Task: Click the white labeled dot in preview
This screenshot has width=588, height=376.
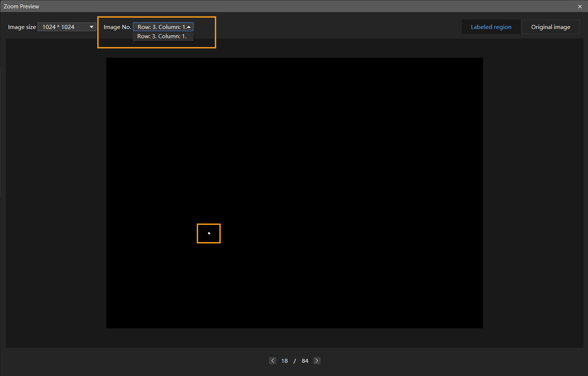Action: (209, 233)
